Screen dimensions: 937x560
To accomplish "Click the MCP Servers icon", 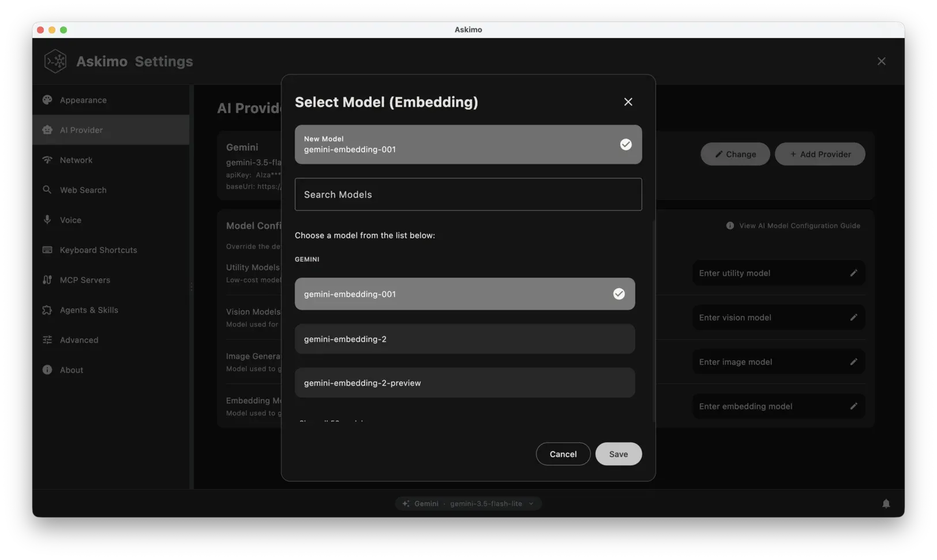I will point(47,280).
